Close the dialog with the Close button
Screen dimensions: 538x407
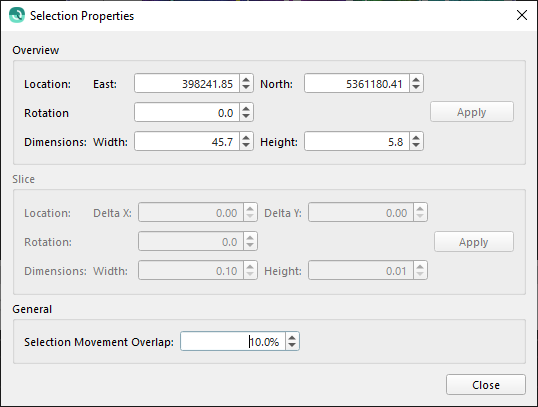[x=486, y=385]
